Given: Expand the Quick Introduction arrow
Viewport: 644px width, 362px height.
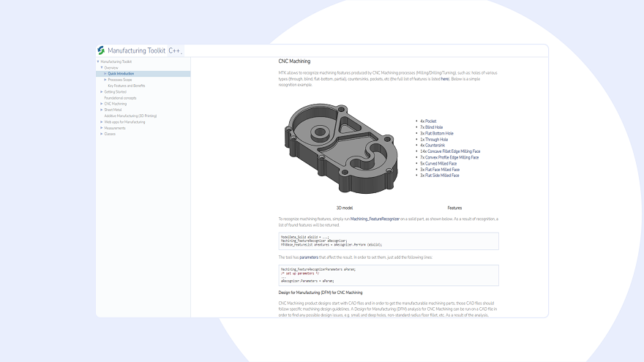Looking at the screenshot, I should click(x=105, y=74).
